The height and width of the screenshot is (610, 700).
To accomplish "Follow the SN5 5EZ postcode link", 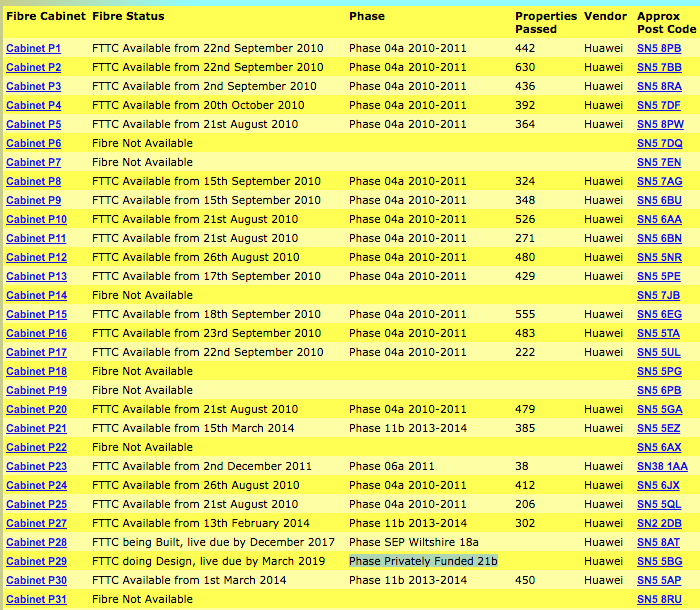I will (658, 428).
